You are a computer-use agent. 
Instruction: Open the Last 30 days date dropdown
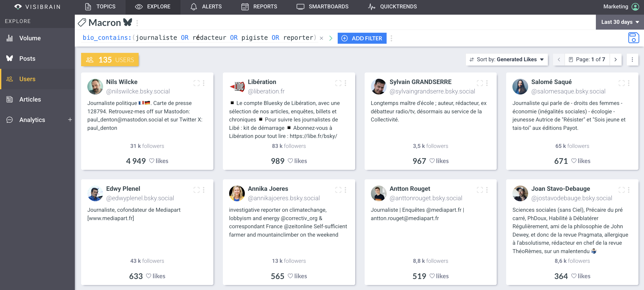pos(620,22)
